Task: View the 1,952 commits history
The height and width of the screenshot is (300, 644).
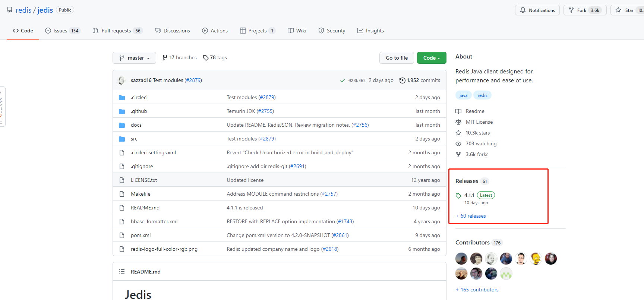Action: click(x=420, y=80)
